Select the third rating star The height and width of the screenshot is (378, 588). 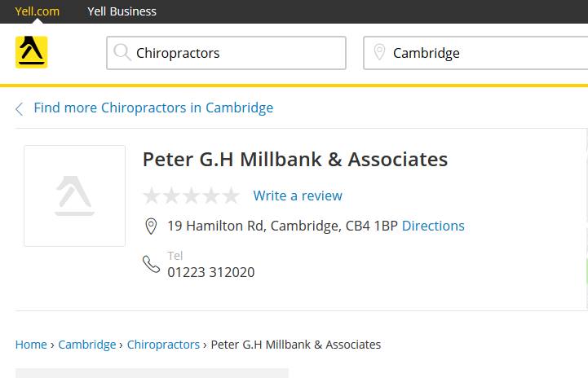192,196
